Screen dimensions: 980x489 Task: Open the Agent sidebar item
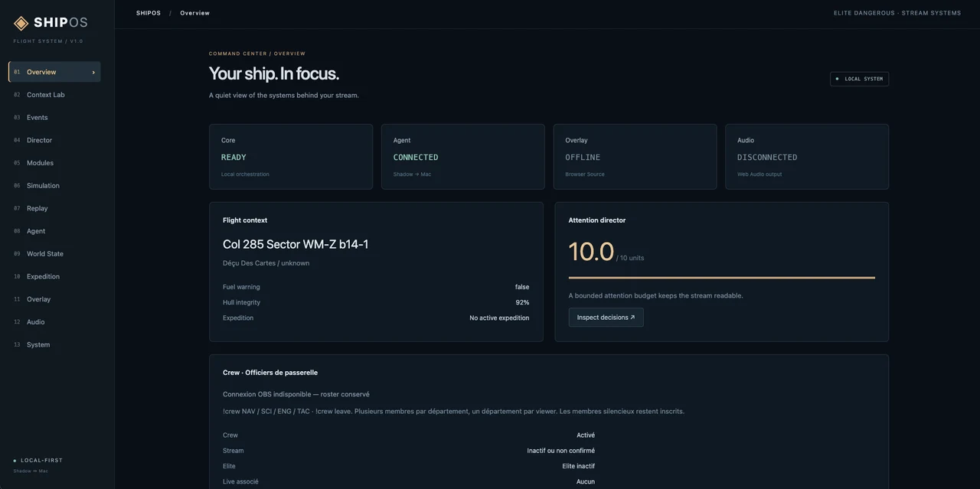[54, 231]
